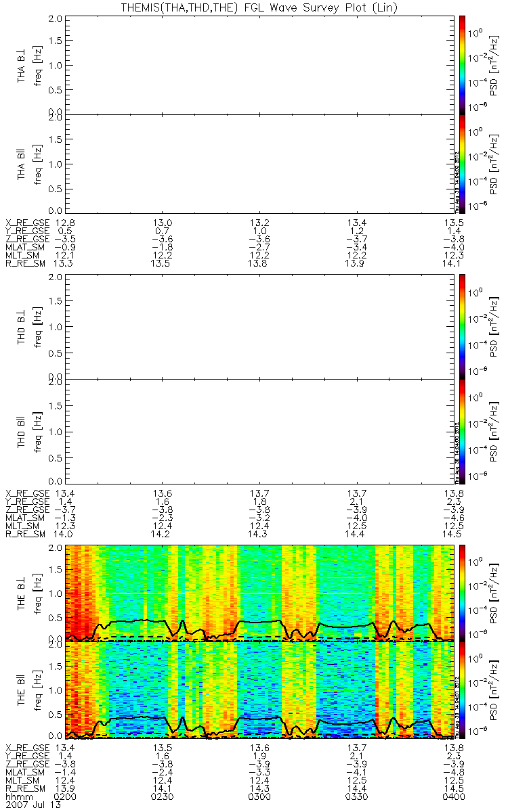Click the 'THA B⊥' axis label

(22, 65)
